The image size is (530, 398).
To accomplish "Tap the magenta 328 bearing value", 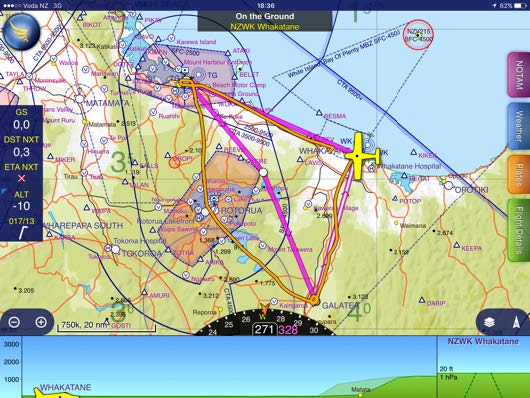I will pyautogui.click(x=288, y=330).
